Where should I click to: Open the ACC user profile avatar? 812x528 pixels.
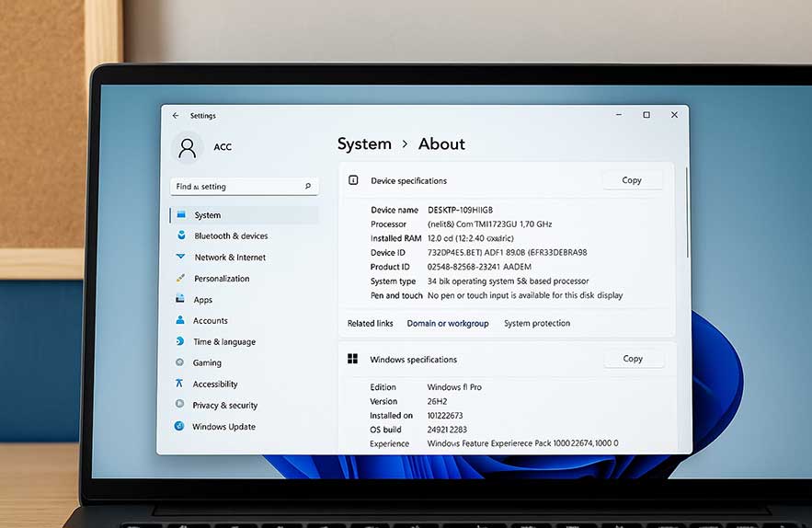coord(187,148)
